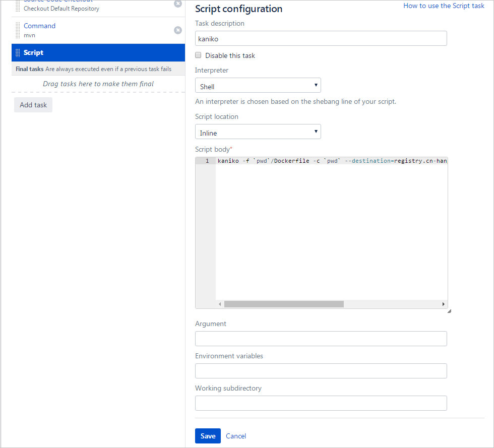The image size is (494, 448).
Task: Click the script body horizontal scrollbar thumb
Action: 284,304
